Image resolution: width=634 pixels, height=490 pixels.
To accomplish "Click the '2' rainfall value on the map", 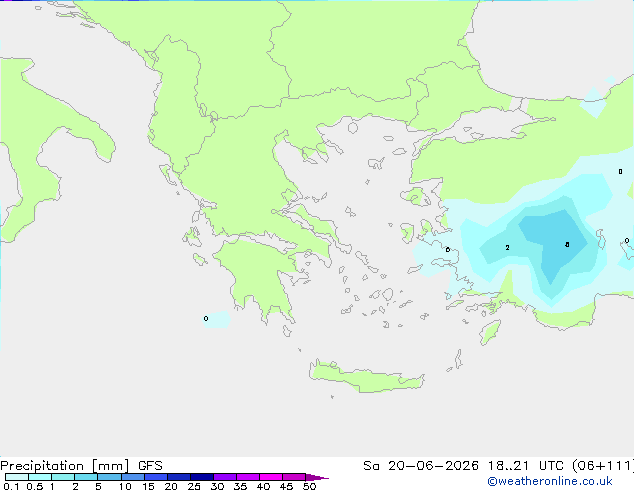I will point(507,247).
